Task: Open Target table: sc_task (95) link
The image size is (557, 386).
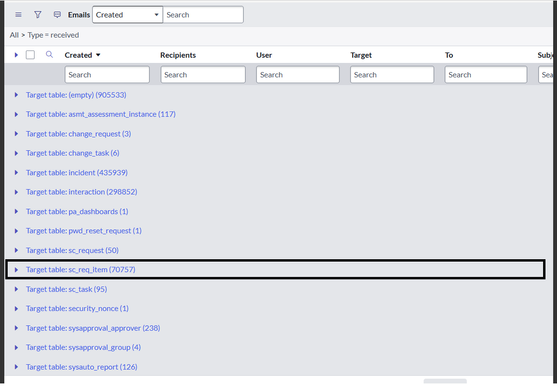Action: pyautogui.click(x=66, y=289)
